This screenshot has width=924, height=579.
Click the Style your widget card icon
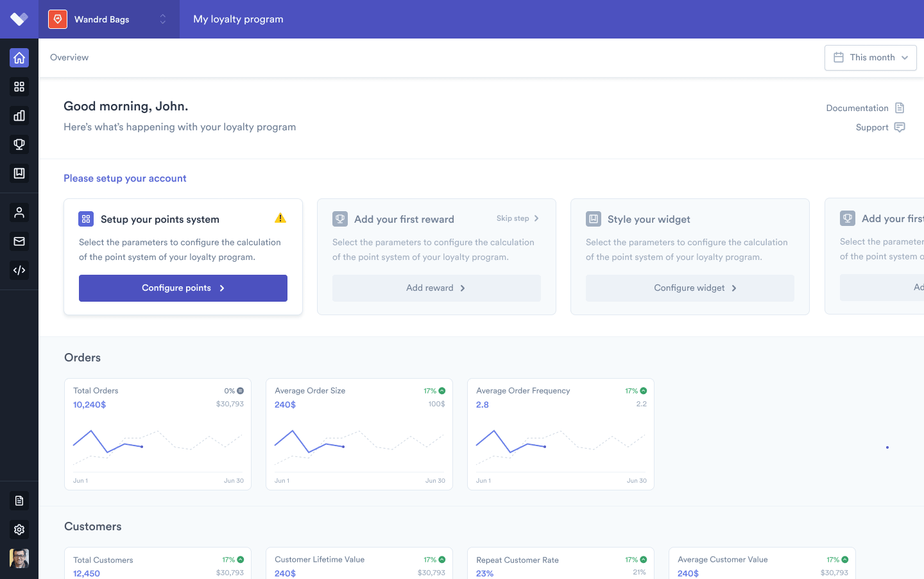(x=594, y=219)
